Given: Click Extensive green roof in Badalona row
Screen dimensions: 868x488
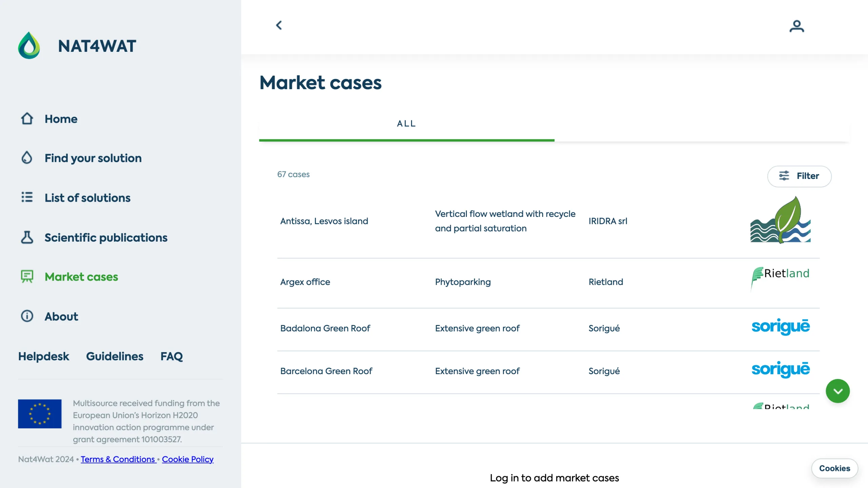Looking at the screenshot, I should coord(477,328).
